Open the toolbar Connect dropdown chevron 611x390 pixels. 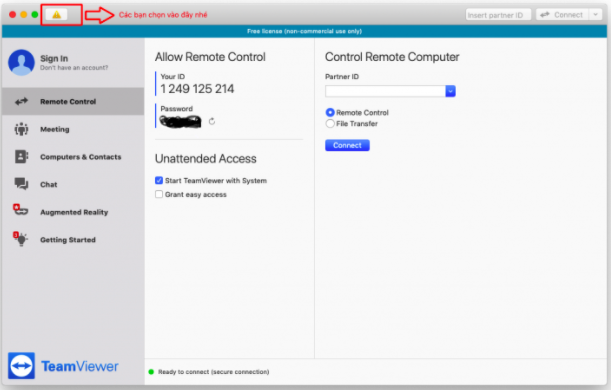pyautogui.click(x=595, y=15)
